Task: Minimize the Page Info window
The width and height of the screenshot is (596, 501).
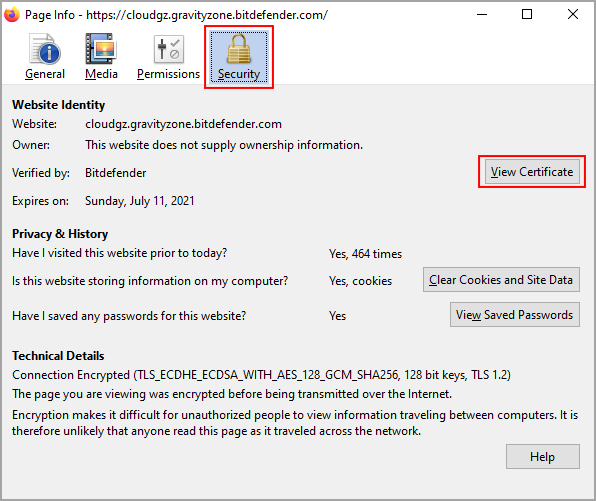Action: click(482, 15)
